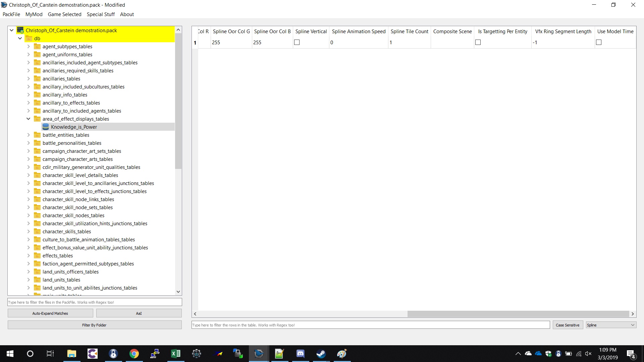Viewport: 644px width, 362px height.
Task: Click the PackFile icon beside Christoph_Of_Carstein demostration.pack
Action: pyautogui.click(x=20, y=30)
